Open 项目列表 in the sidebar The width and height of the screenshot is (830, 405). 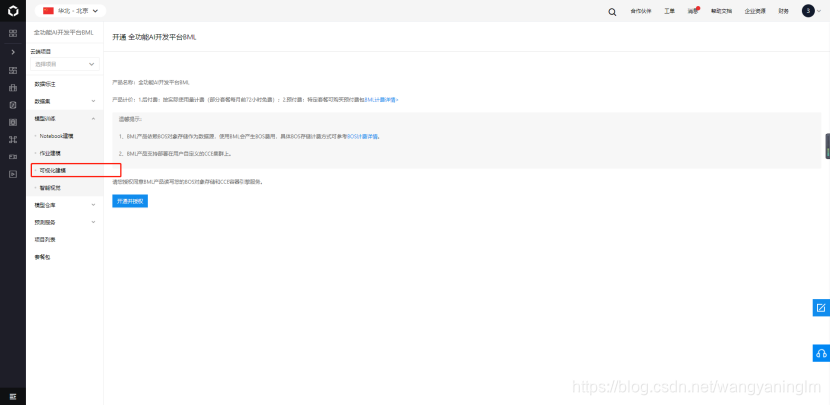(44, 239)
